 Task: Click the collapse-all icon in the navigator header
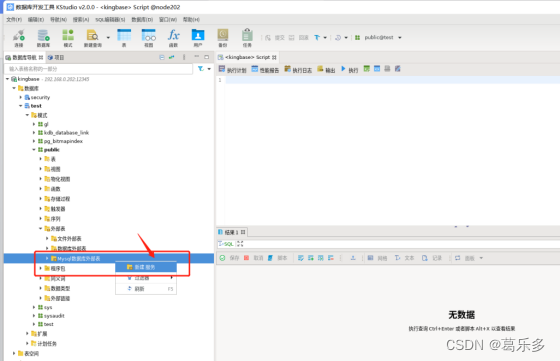coord(162,57)
